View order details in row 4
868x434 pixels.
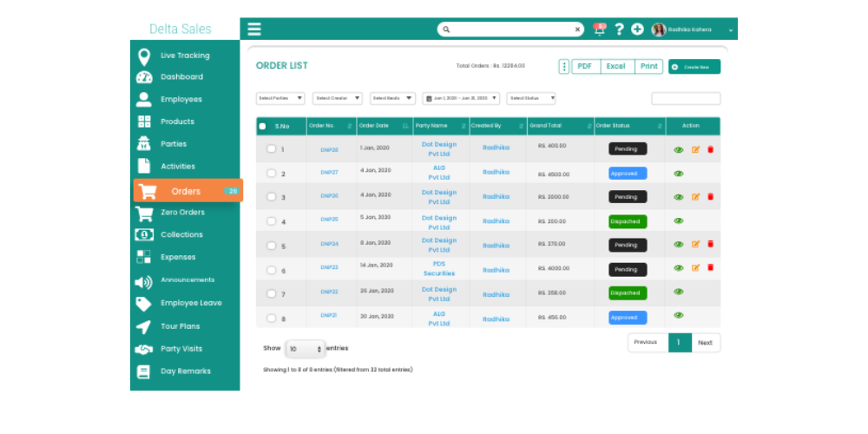679,220
